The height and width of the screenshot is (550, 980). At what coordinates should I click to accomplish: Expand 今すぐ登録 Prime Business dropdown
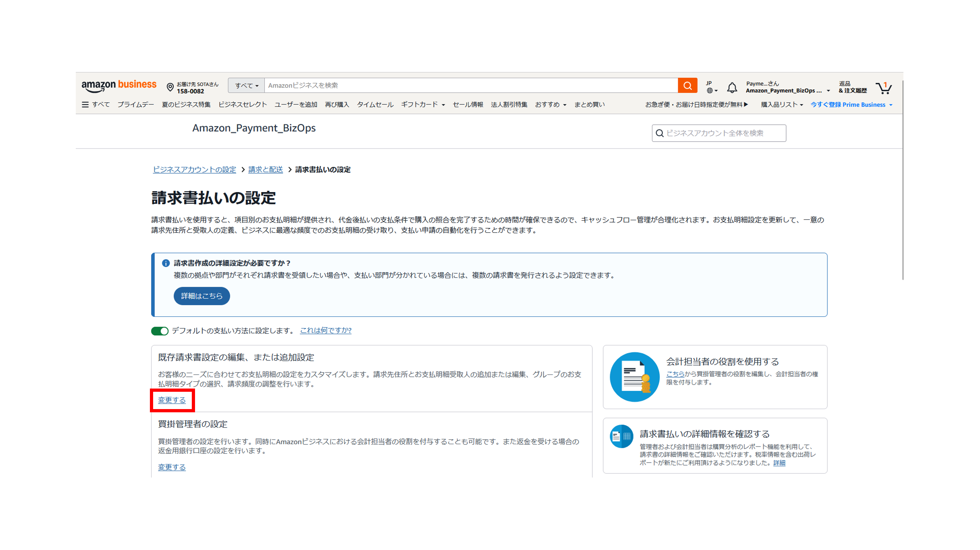click(851, 105)
